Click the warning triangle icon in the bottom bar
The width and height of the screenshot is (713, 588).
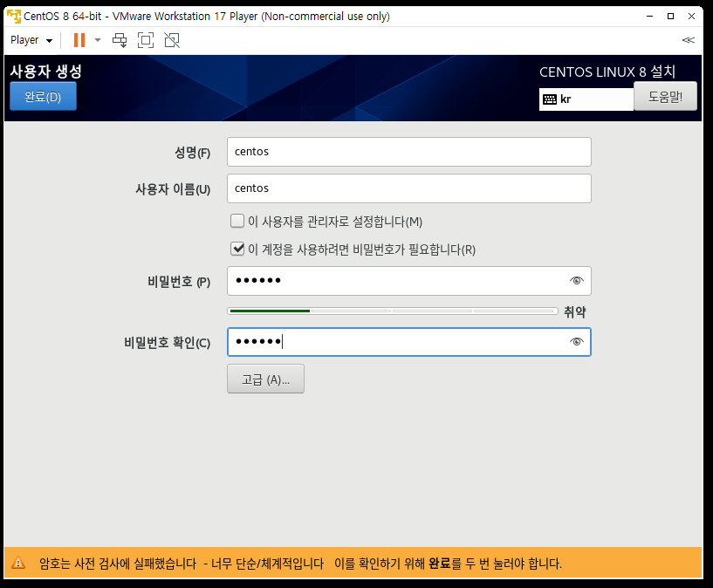18,563
